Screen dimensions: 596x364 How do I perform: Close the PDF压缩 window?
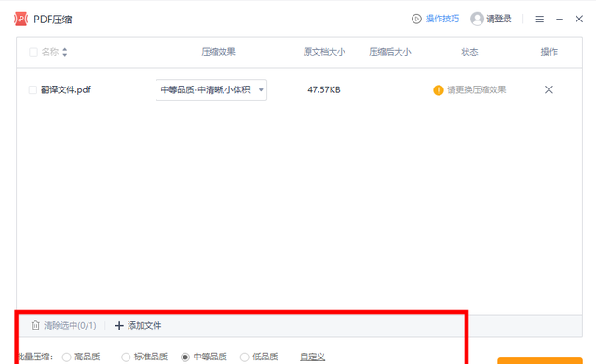pyautogui.click(x=579, y=19)
